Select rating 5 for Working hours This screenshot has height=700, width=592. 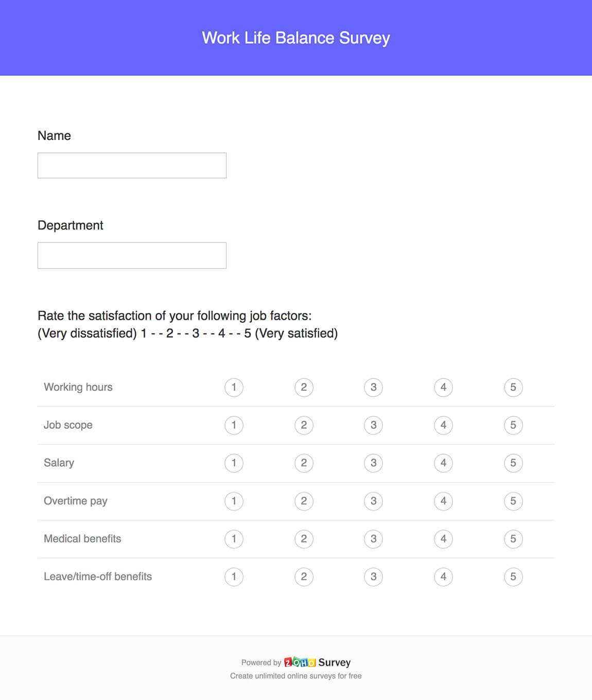(513, 387)
